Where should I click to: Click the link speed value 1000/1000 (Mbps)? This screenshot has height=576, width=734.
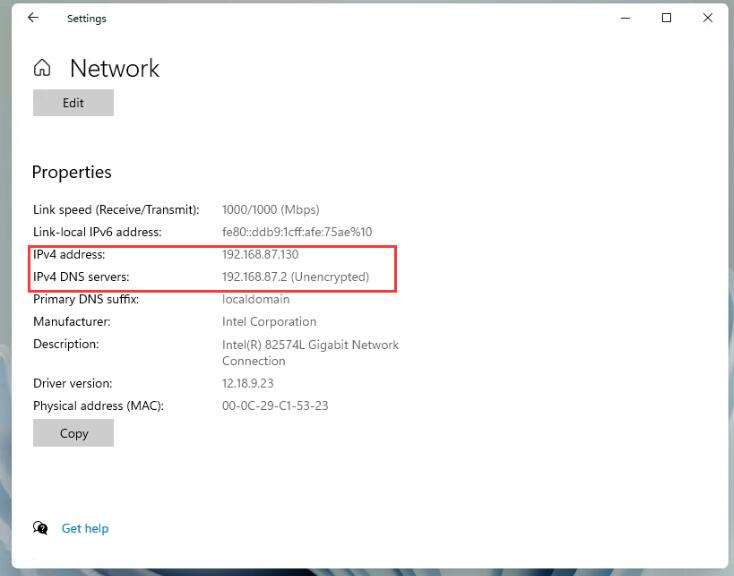(270, 210)
